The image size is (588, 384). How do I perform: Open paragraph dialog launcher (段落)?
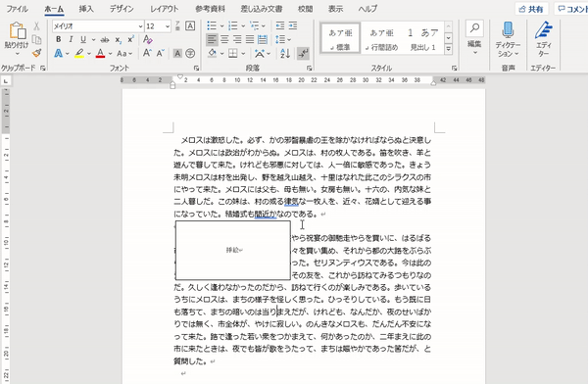[x=310, y=69]
